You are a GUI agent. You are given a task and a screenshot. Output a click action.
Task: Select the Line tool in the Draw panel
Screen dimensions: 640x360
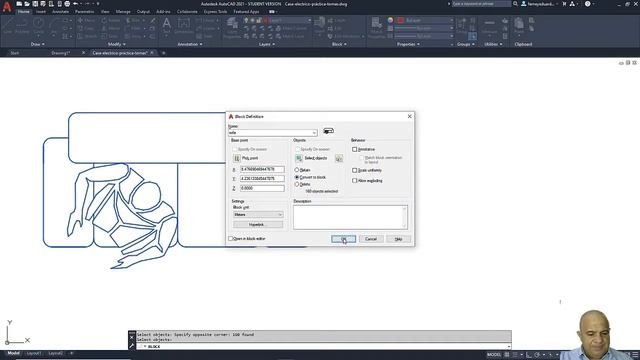(8, 25)
